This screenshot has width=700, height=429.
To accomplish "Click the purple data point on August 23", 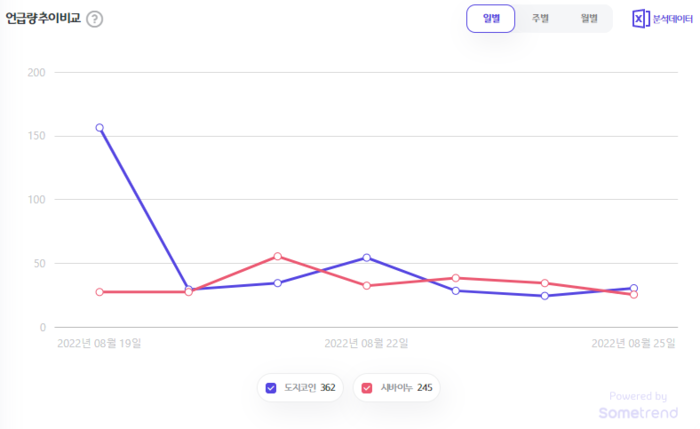I will pyautogui.click(x=456, y=291).
